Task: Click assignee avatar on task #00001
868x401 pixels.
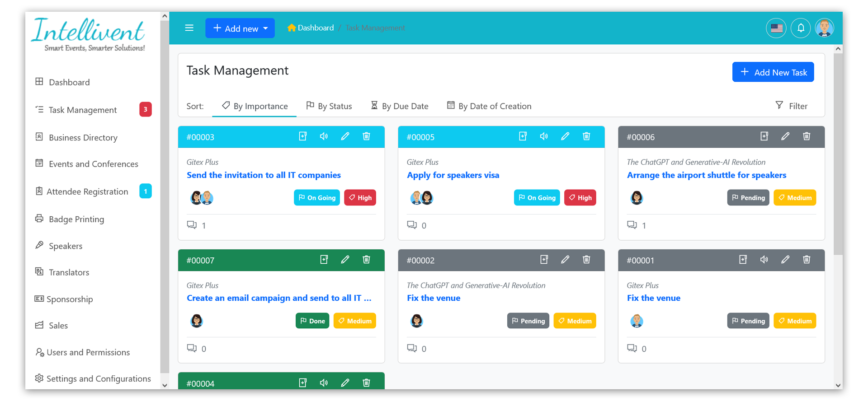Action: click(x=637, y=321)
